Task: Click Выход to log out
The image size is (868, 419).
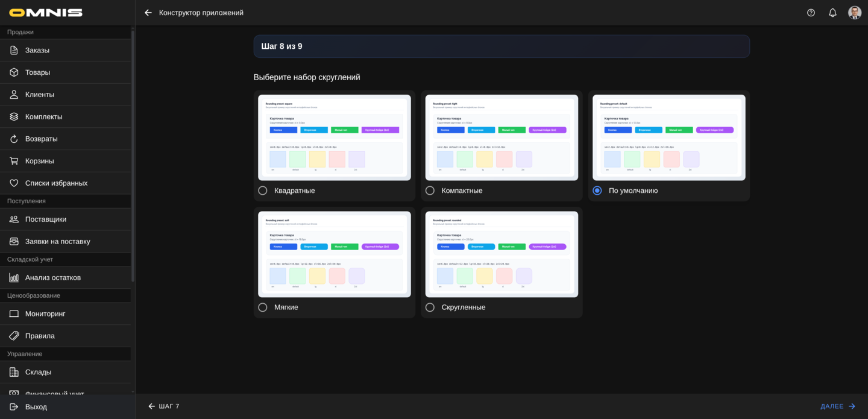Action: [x=36, y=407]
